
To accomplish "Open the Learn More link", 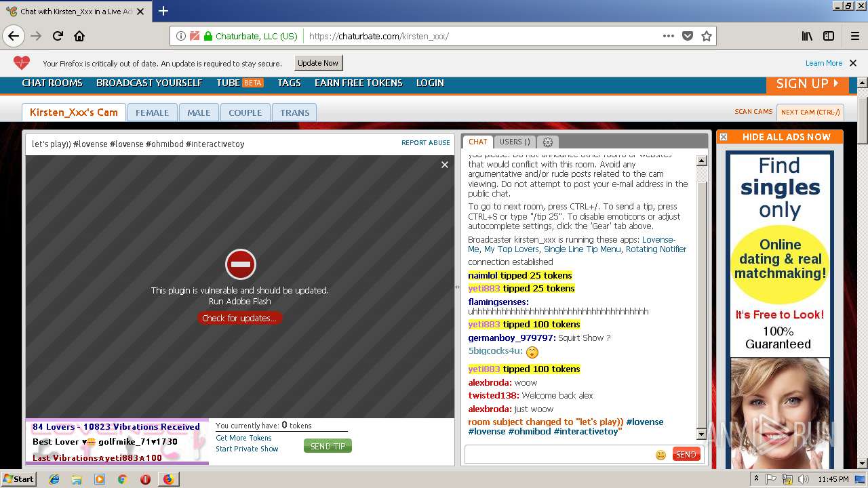I will pos(824,63).
